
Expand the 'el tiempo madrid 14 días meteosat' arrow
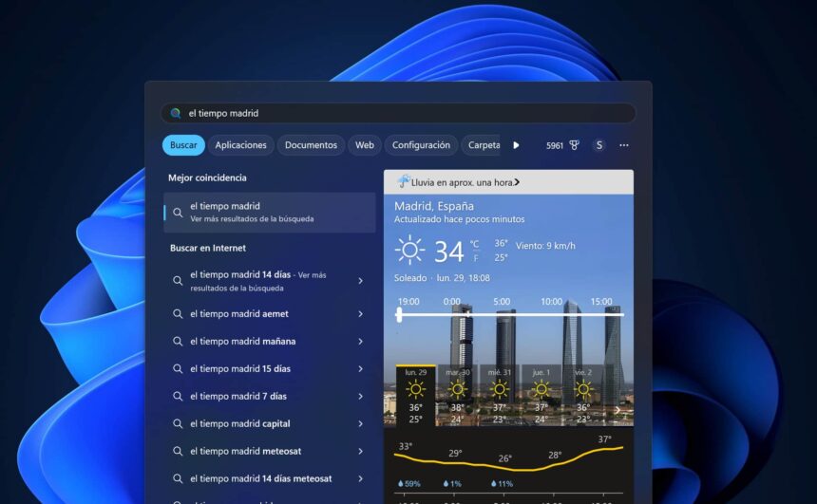[361, 478]
